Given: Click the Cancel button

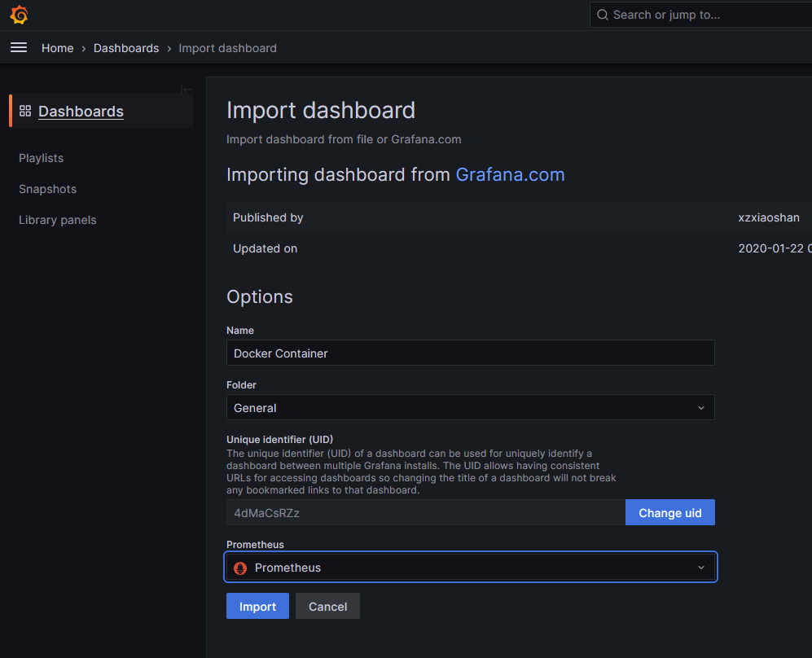Looking at the screenshot, I should point(327,606).
